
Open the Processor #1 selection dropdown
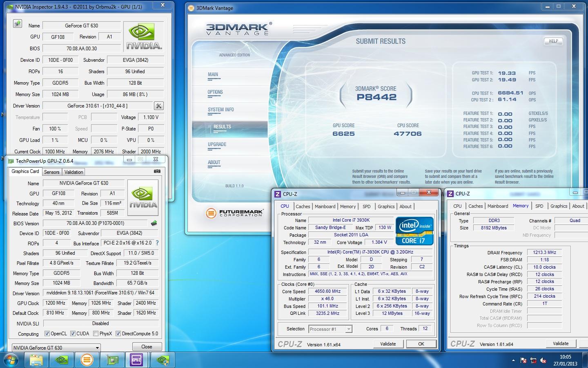[330, 329]
